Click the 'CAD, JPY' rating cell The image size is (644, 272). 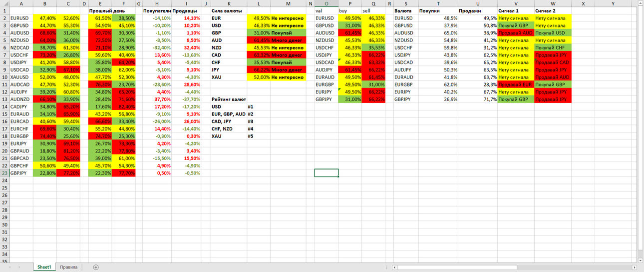click(229, 121)
